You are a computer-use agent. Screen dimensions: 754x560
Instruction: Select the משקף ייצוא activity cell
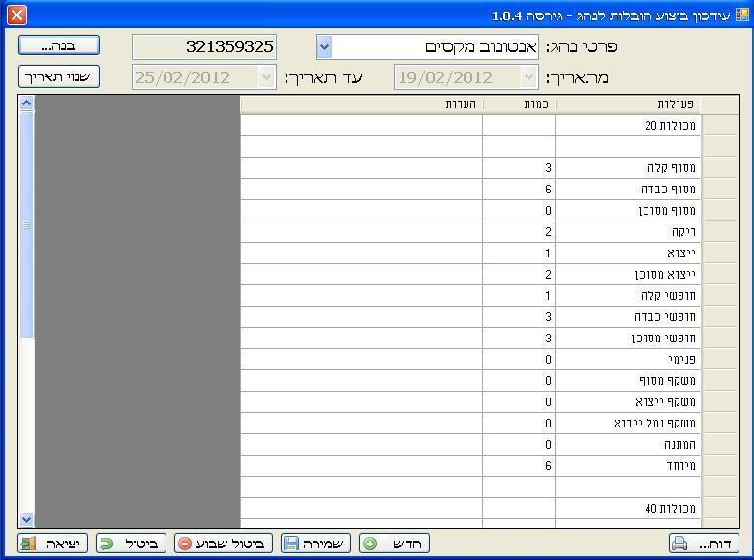point(627,402)
